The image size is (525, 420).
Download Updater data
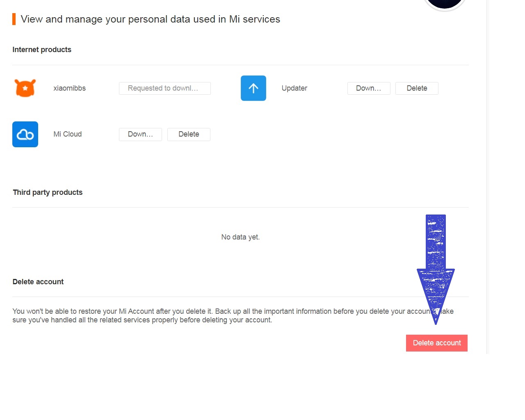coord(369,89)
